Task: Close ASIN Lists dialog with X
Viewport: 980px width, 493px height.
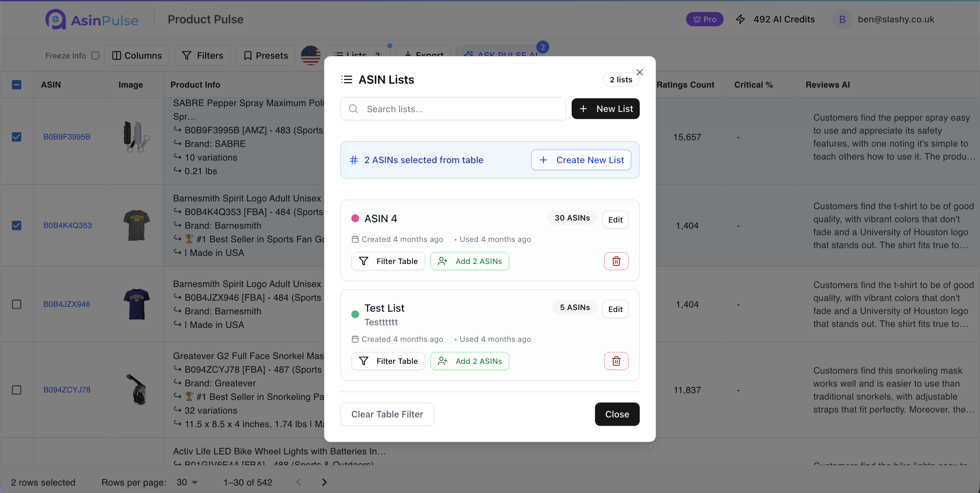Action: (639, 72)
